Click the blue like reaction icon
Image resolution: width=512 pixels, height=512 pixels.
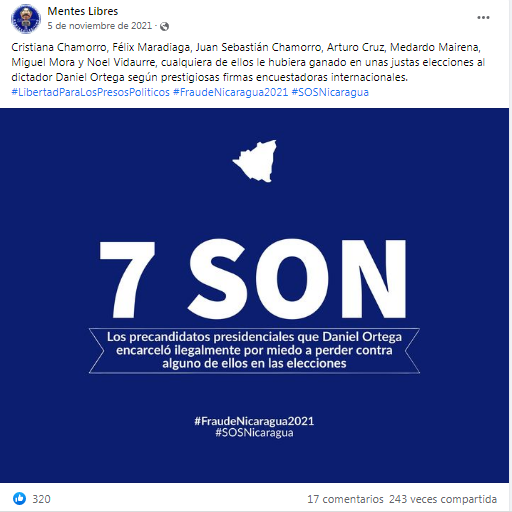click(19, 498)
